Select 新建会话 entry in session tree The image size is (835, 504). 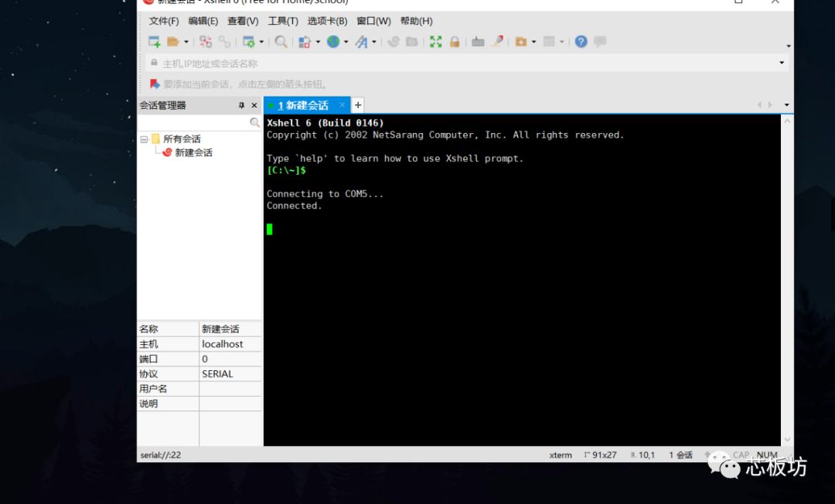click(x=193, y=153)
